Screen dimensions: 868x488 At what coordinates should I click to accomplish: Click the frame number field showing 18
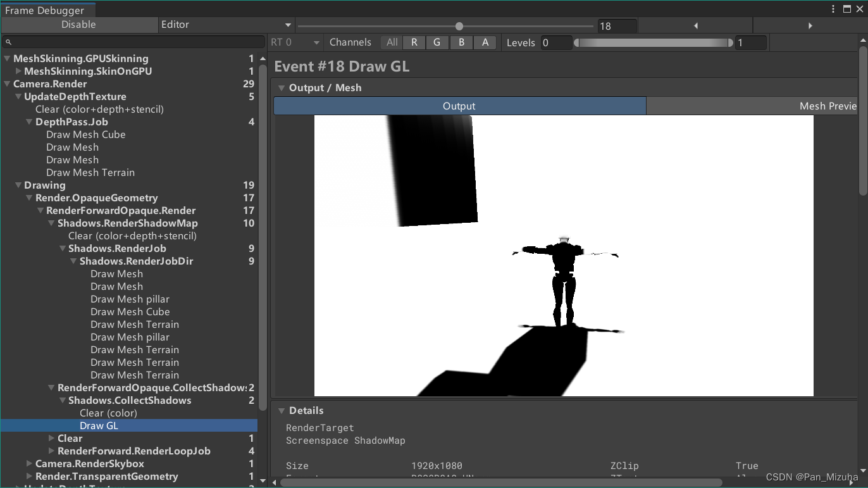point(617,25)
